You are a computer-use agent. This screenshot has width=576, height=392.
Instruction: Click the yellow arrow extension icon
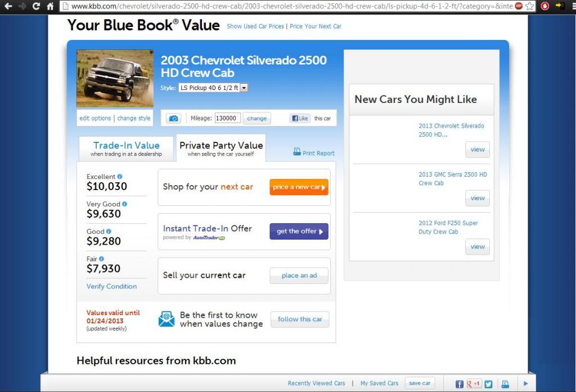coord(560,6)
